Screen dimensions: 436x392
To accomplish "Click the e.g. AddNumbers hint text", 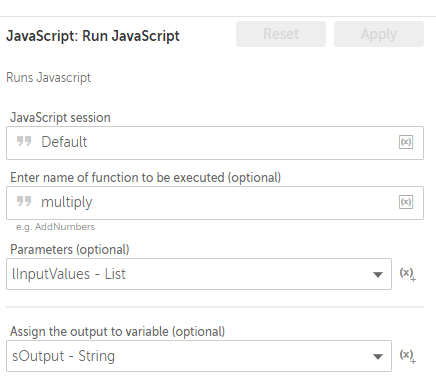I will click(55, 227).
